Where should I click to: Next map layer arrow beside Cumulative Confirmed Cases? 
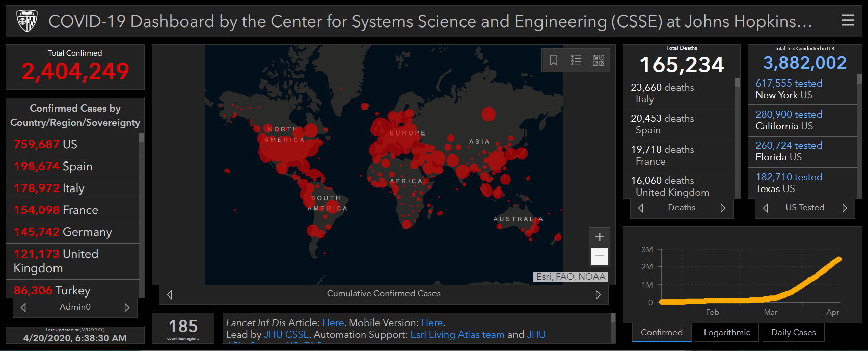click(x=598, y=294)
